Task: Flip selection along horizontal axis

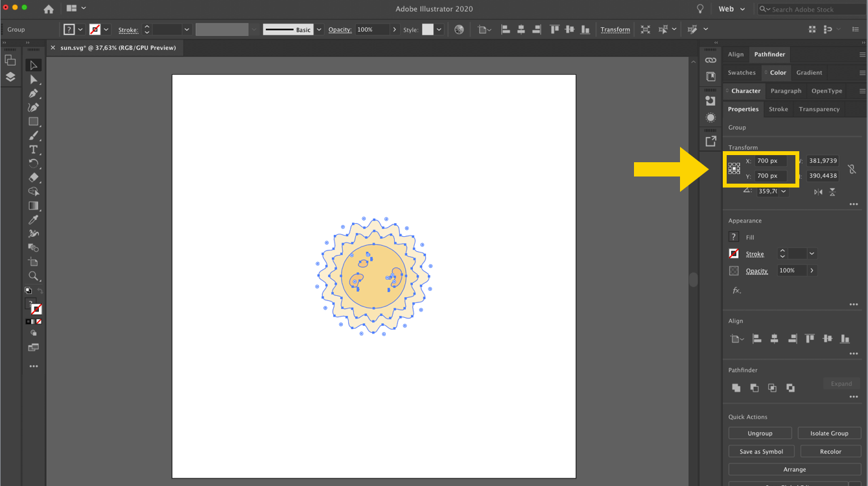Action: (818, 191)
